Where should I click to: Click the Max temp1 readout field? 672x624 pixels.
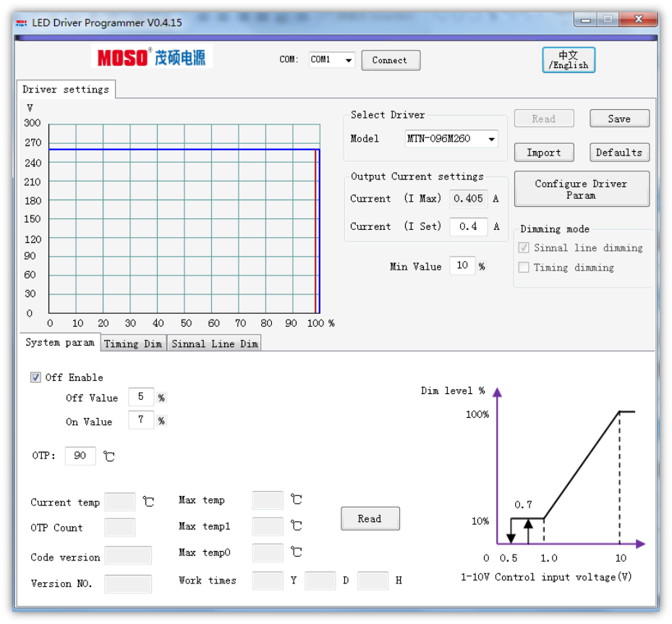click(x=268, y=526)
